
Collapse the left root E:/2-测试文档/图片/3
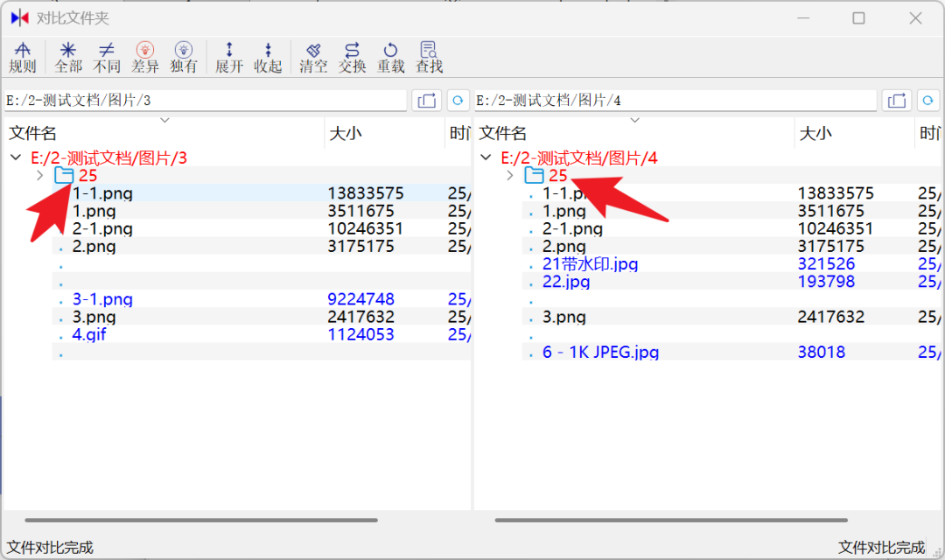point(15,158)
